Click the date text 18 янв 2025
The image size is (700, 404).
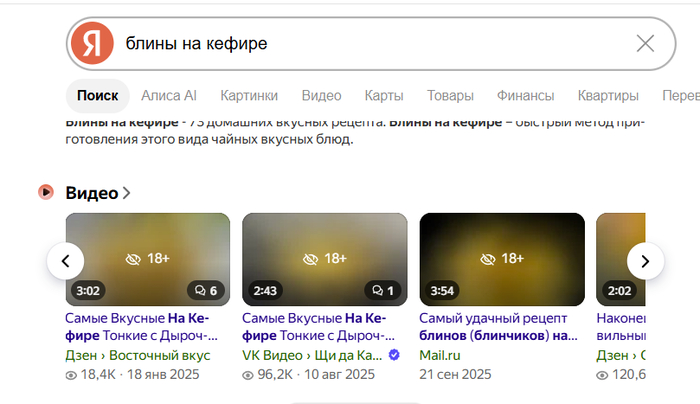[x=163, y=374]
